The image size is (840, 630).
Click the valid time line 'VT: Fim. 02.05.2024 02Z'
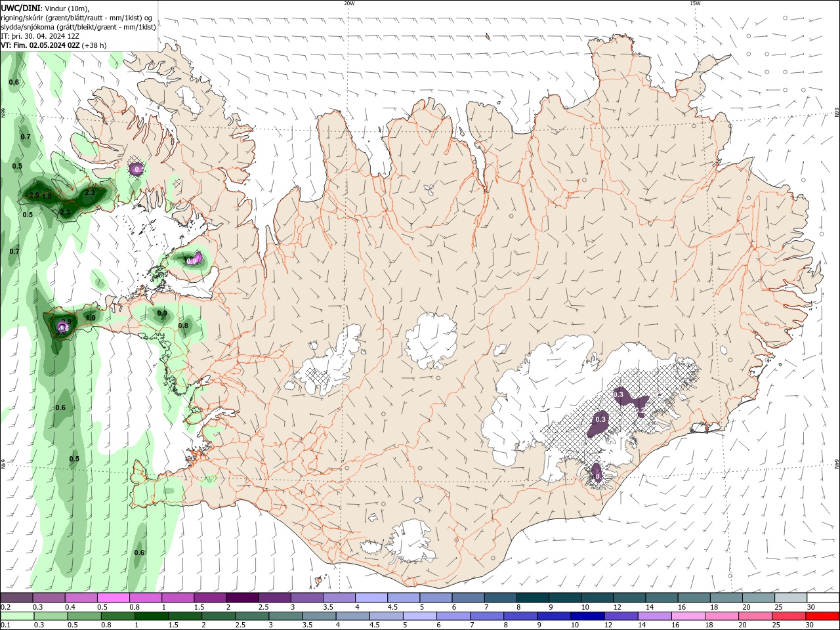41,45
